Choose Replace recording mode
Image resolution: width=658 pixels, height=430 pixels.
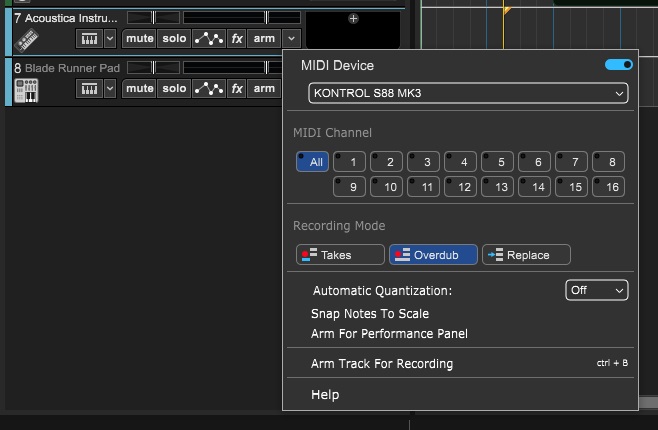(526, 255)
